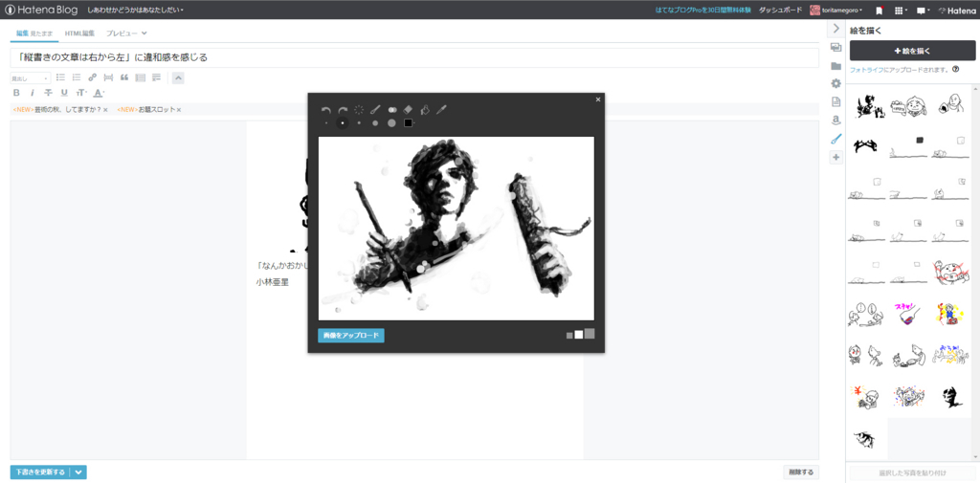Toggle italic formatting
The image size is (980, 483).
33,93
